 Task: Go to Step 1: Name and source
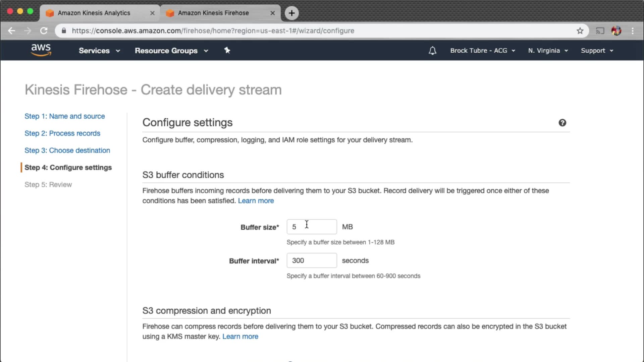[x=64, y=116]
